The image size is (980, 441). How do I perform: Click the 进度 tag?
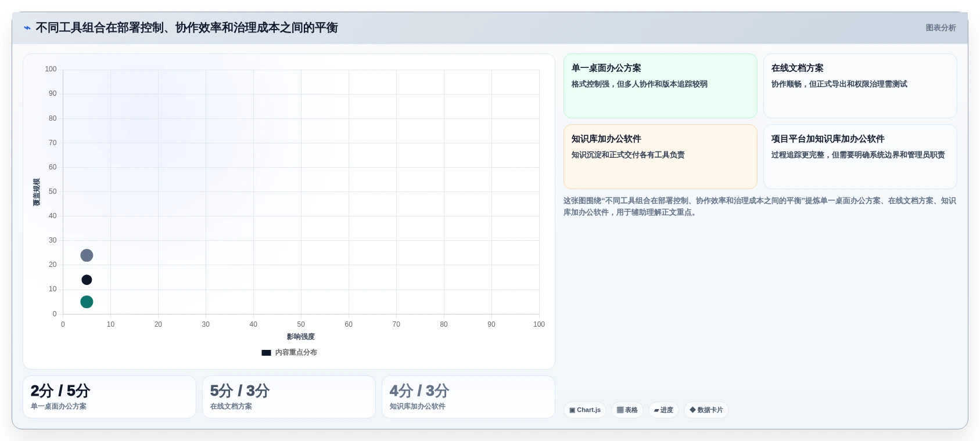663,410
